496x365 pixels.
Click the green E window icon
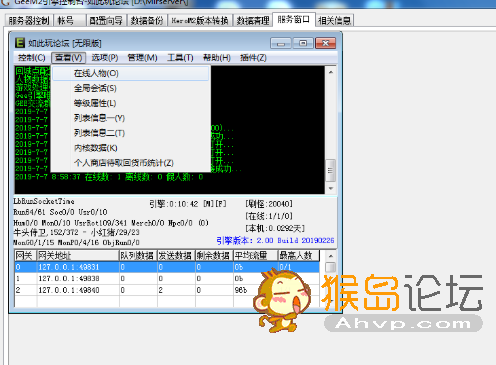point(20,43)
